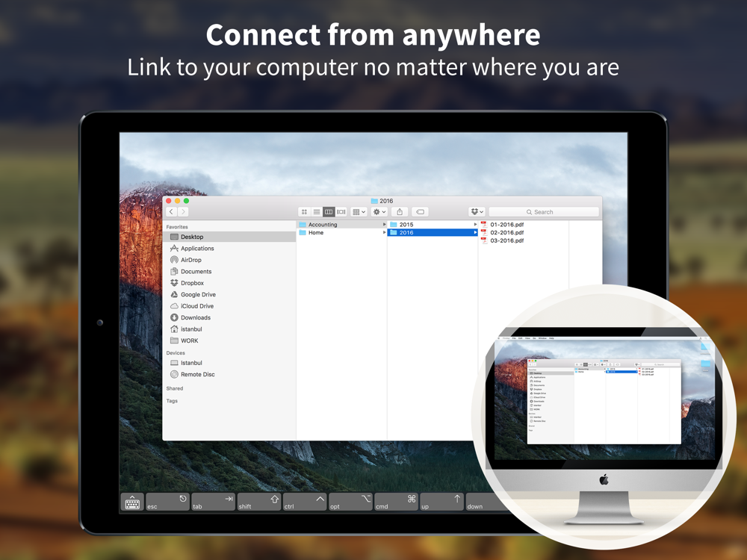Open the Dropbox toolbar dropdown

[477, 212]
